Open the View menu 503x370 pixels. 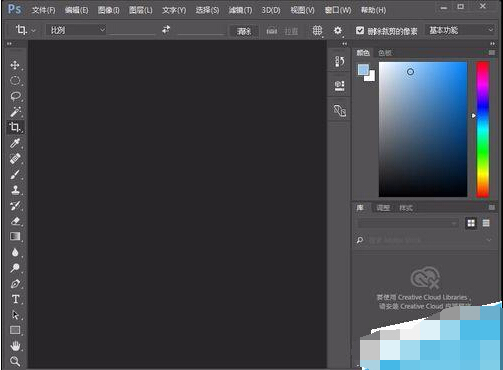(302, 10)
